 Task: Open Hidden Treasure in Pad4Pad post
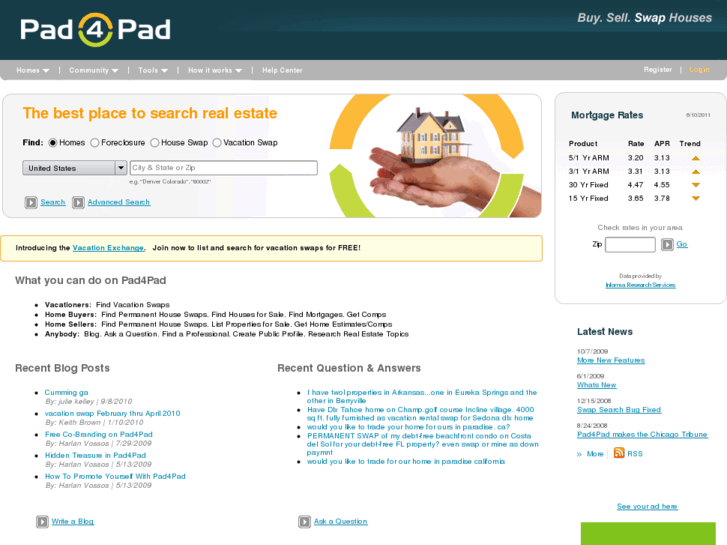tap(95, 455)
